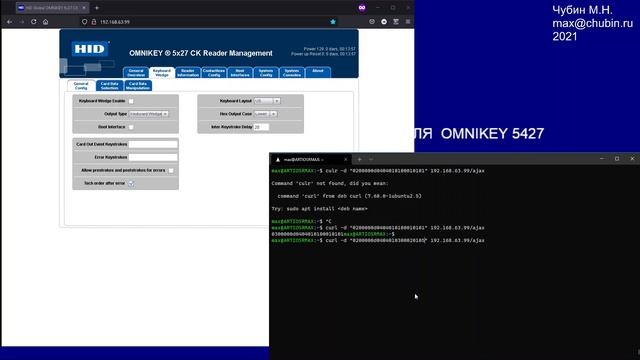Click the max@chubin.ru text
Screen dimensions: 640x360
click(592, 23)
